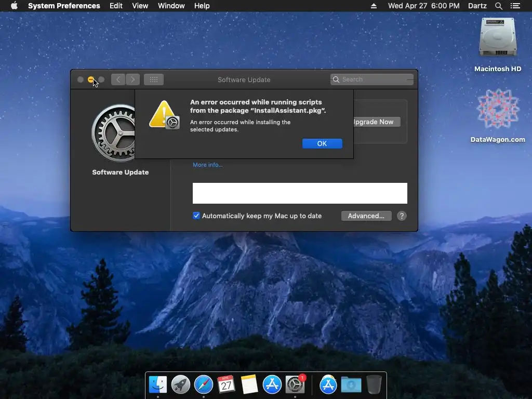
Task: Click the eject icon in menu bar
Action: [374, 6]
